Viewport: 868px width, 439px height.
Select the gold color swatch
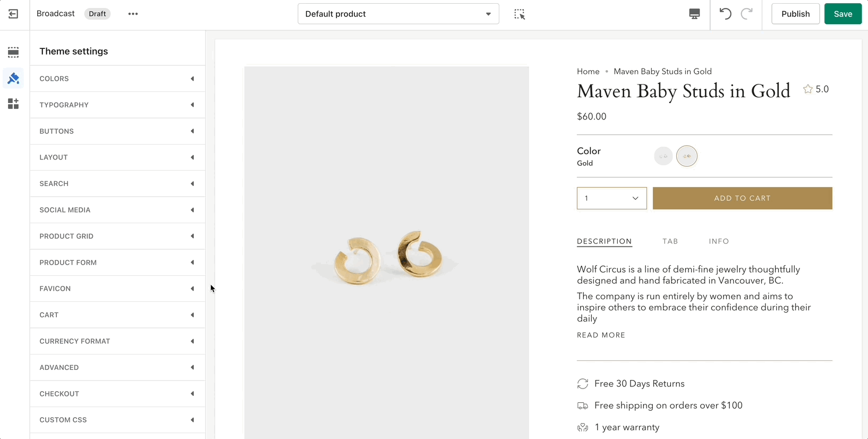click(x=687, y=156)
